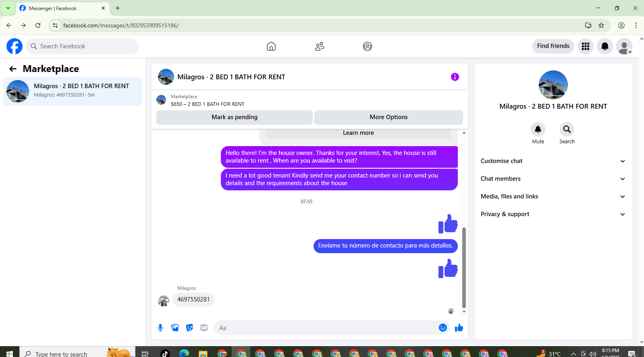
Task: Expand Media, files and links section
Action: point(553,196)
